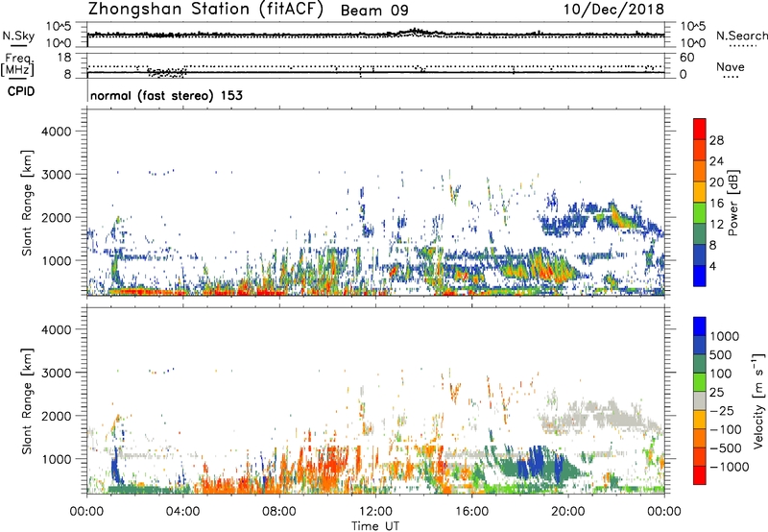Pick the light green 12–16 dB Power segment
The height and width of the screenshot is (532, 768).
point(700,213)
